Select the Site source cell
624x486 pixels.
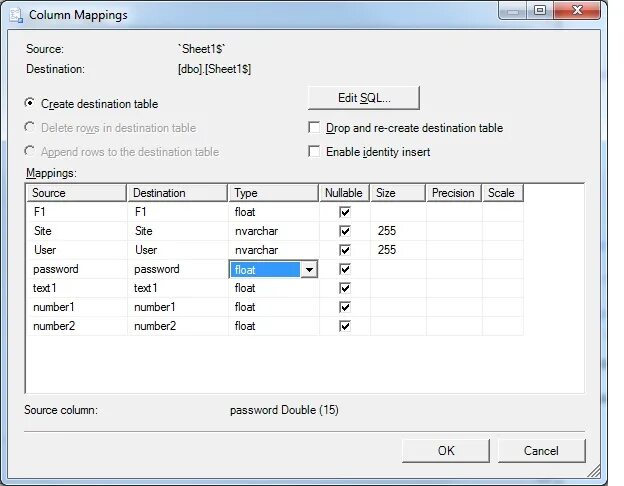coord(77,231)
